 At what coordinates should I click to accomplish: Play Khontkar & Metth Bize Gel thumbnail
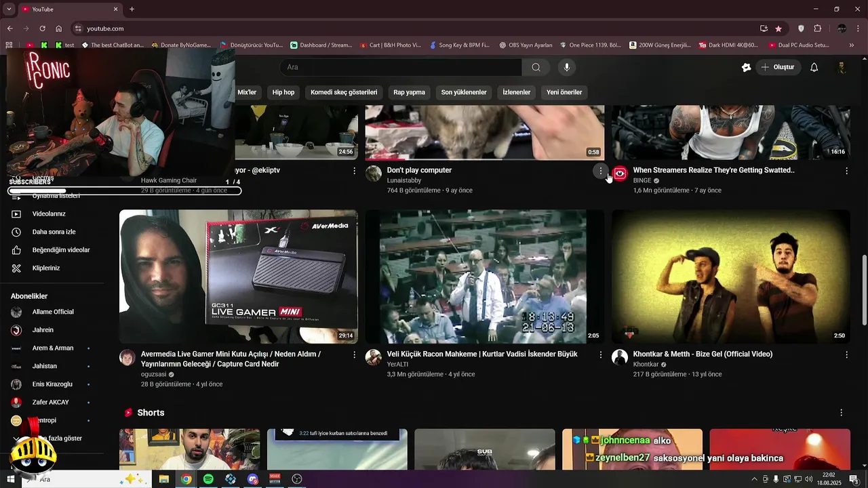point(731,277)
